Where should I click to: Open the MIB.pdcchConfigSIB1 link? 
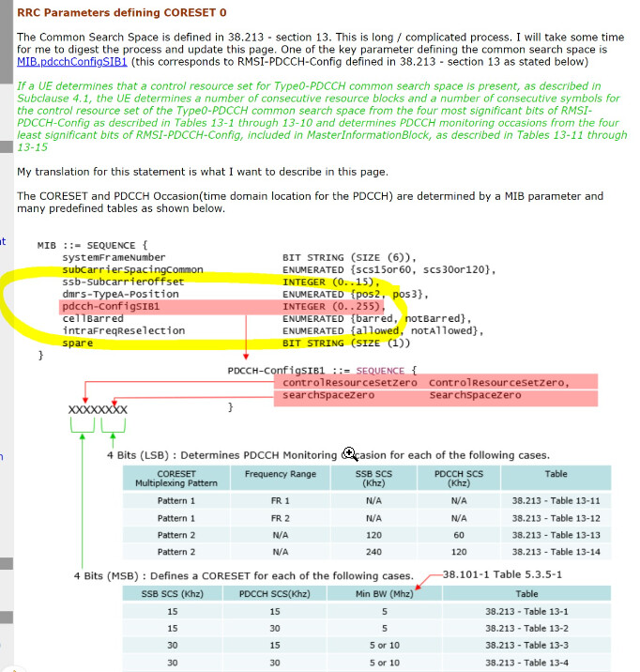pyautogui.click(x=72, y=62)
